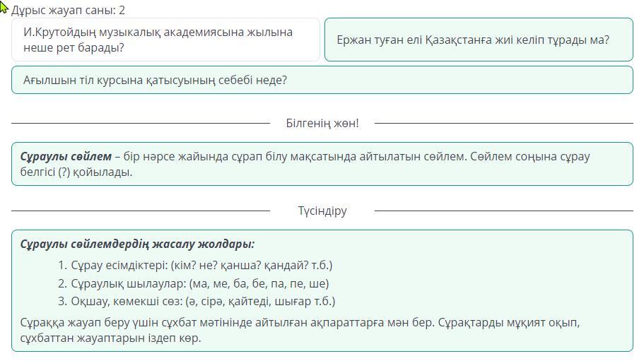644x361 pixels.
Task: Click list item 1 'Сұрау есімдіктері'
Action: pos(194,266)
